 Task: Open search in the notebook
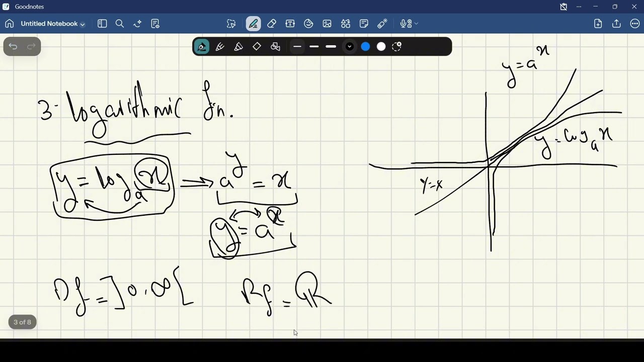pyautogui.click(x=120, y=24)
